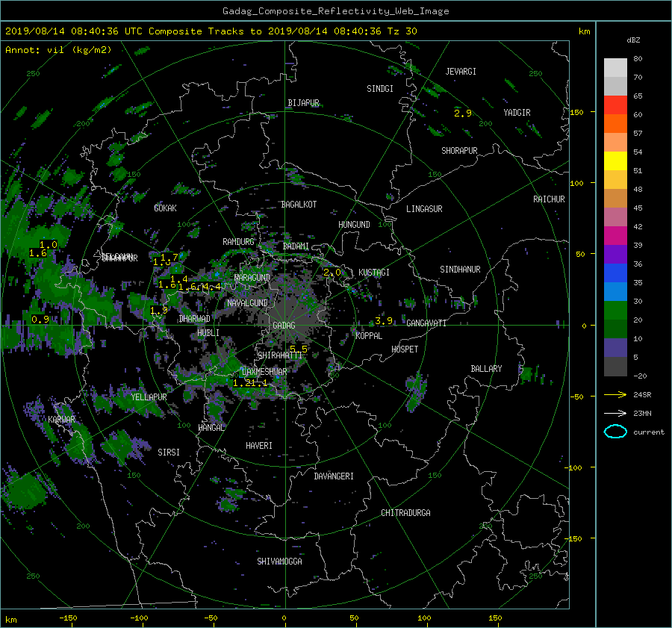
Task: Click the GADAG radar center label
Action: [x=284, y=326]
